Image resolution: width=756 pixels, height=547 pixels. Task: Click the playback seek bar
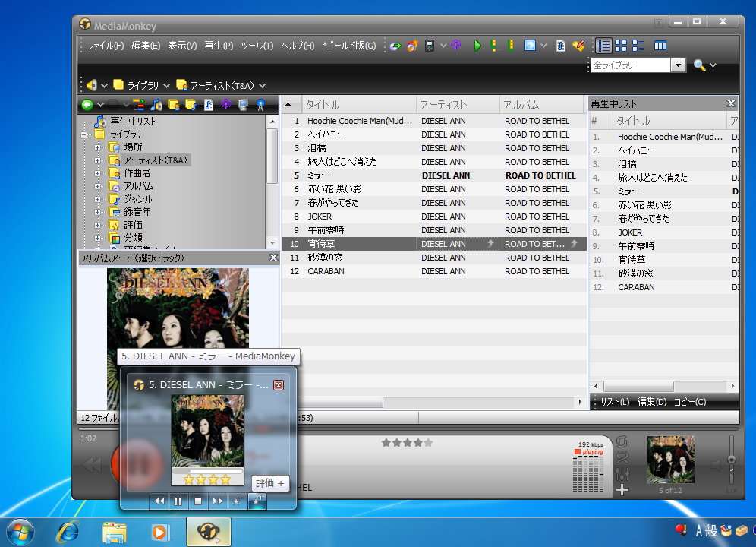pyautogui.click(x=409, y=428)
